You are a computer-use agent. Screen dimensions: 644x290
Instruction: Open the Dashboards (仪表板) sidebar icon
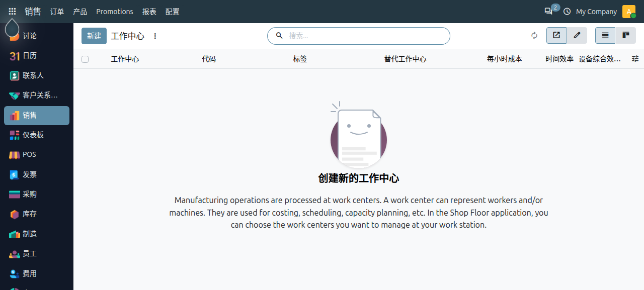coord(15,135)
